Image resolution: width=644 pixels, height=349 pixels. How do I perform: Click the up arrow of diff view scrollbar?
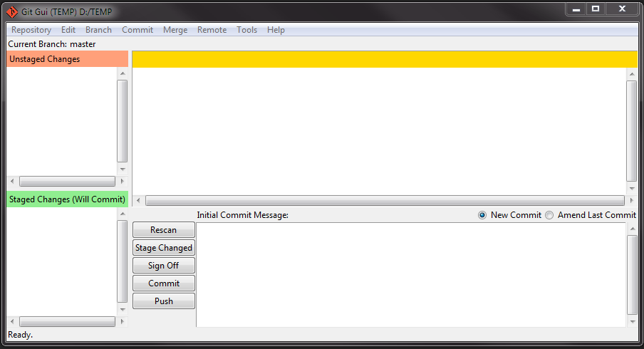pyautogui.click(x=632, y=74)
